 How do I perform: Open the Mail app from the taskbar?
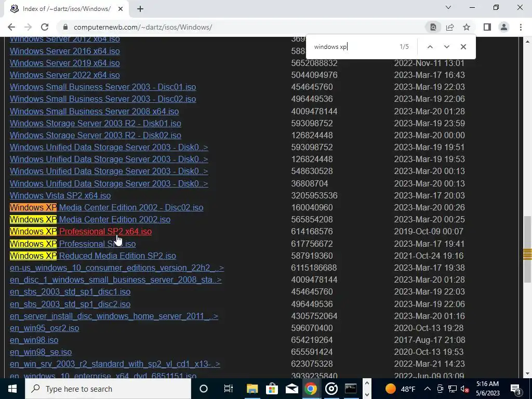(291, 389)
